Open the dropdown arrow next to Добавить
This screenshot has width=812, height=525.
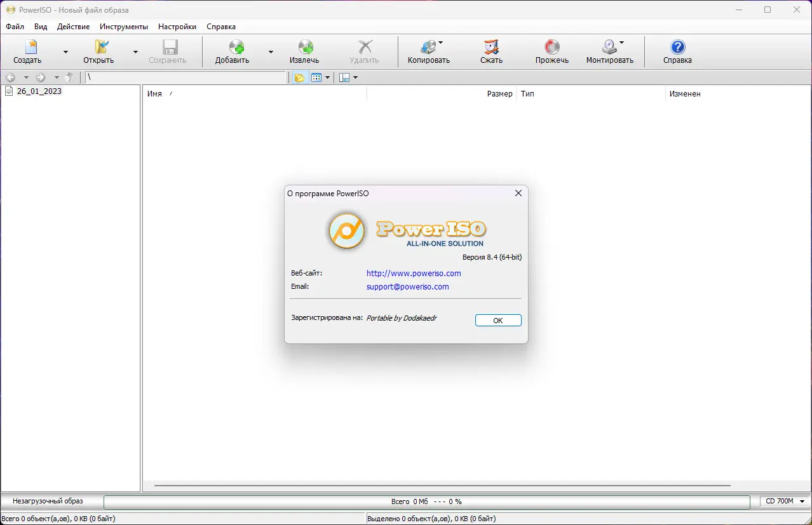(x=271, y=52)
